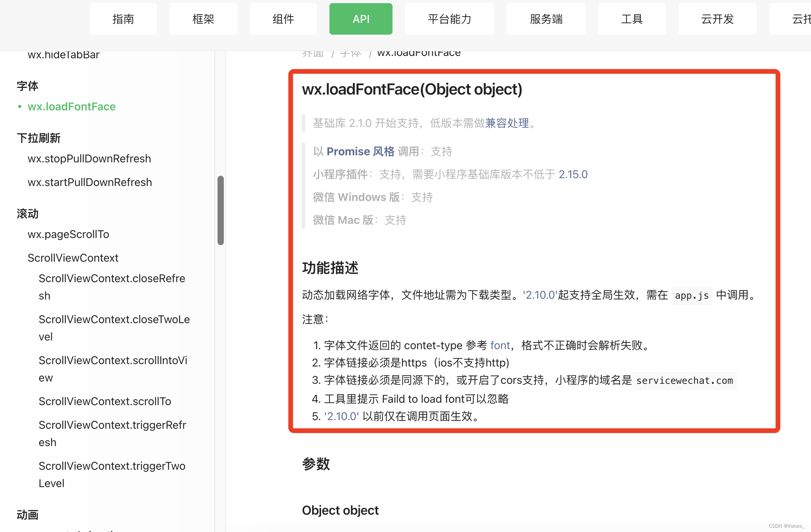Select wx.pageScrollTo from the sidebar
This screenshot has width=811, height=532.
tap(68, 234)
